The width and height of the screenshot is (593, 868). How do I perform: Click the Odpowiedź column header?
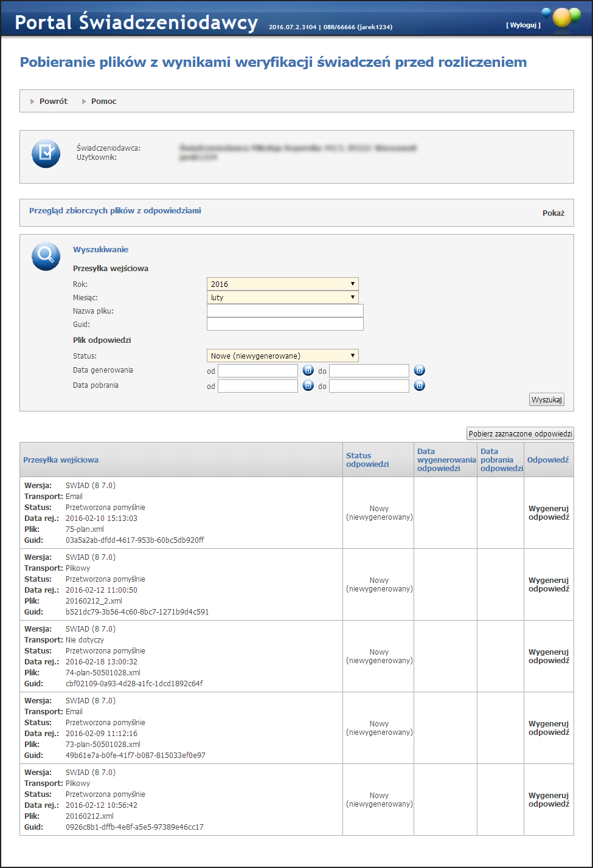[x=548, y=460]
